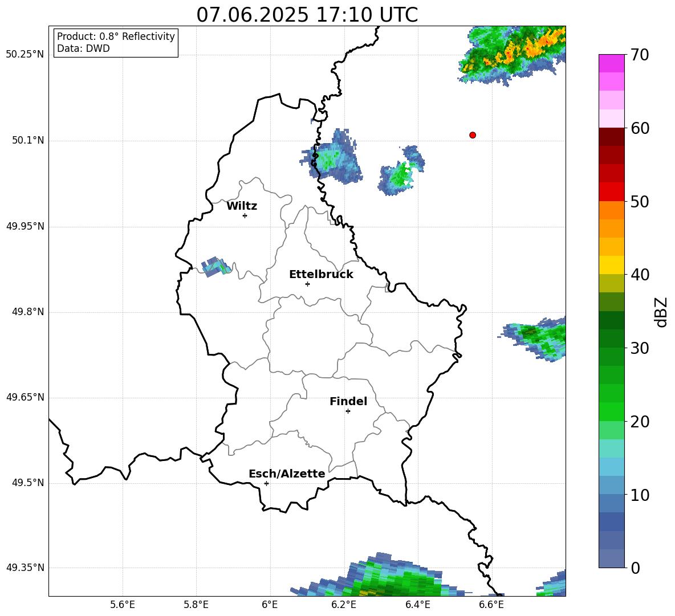
Task: Click the Findel station cross marker
Action: (x=348, y=411)
